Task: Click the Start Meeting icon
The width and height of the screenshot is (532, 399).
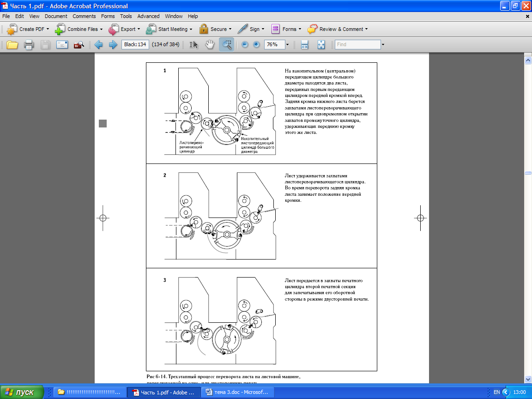Action: tap(151, 30)
